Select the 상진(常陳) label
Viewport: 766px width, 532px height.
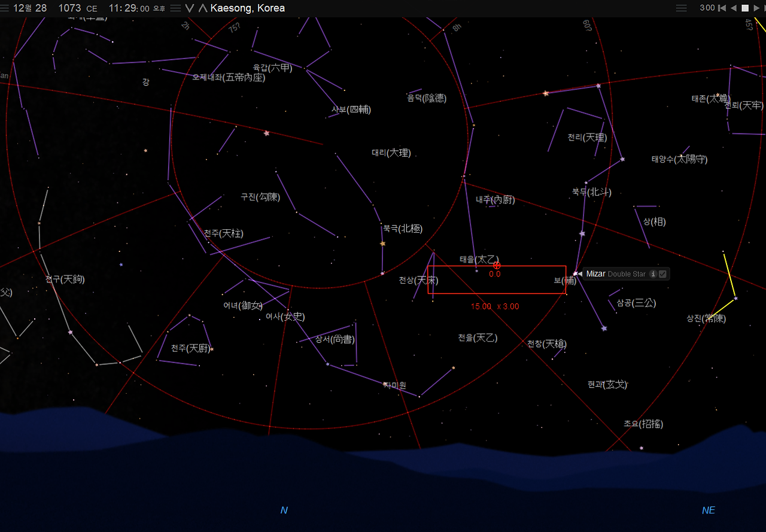(x=706, y=318)
